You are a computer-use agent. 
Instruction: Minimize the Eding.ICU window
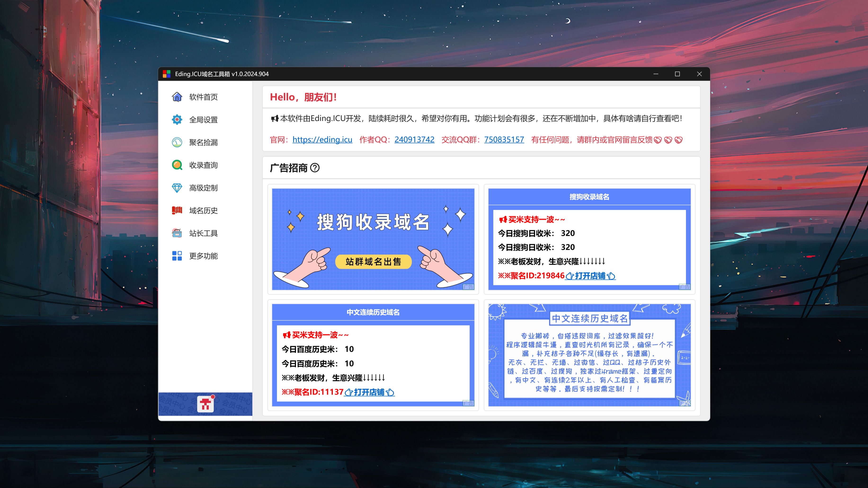pyautogui.click(x=656, y=74)
